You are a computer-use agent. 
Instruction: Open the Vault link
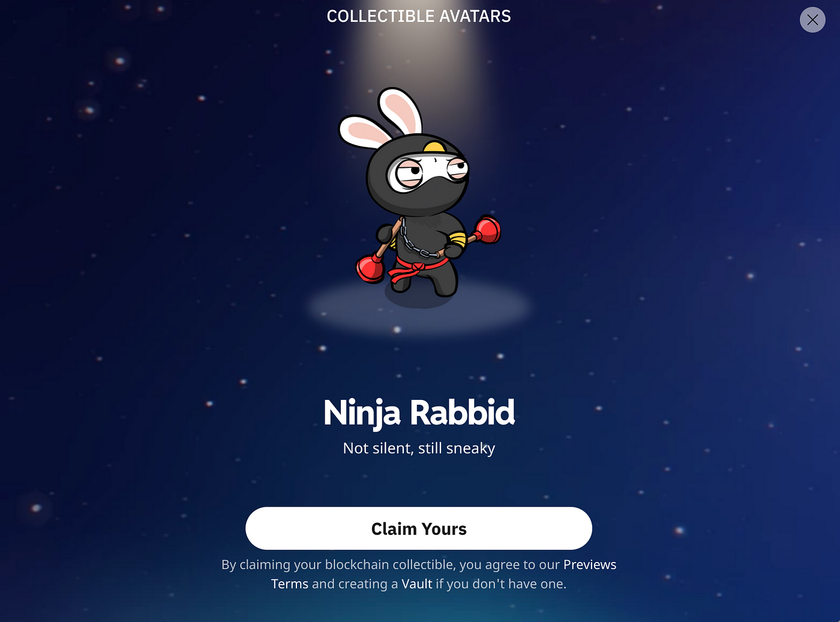click(416, 584)
